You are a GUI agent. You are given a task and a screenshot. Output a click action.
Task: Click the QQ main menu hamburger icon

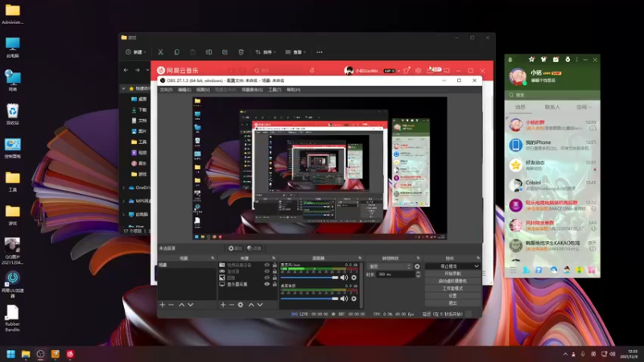(x=514, y=270)
